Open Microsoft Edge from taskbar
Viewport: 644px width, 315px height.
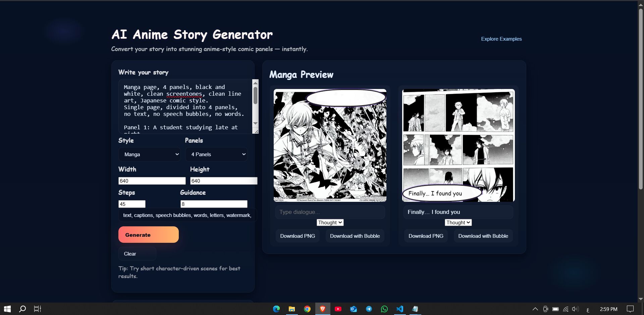pos(276,309)
